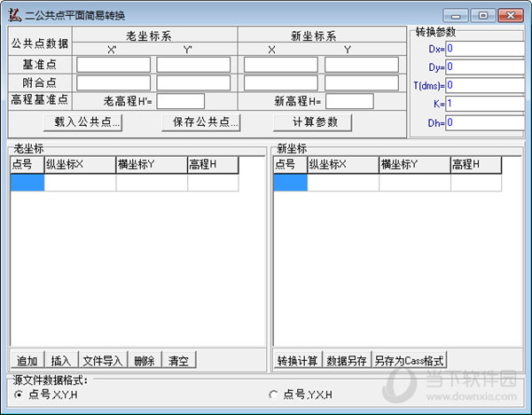Focus the 基准点 old Y' input field

193,65
